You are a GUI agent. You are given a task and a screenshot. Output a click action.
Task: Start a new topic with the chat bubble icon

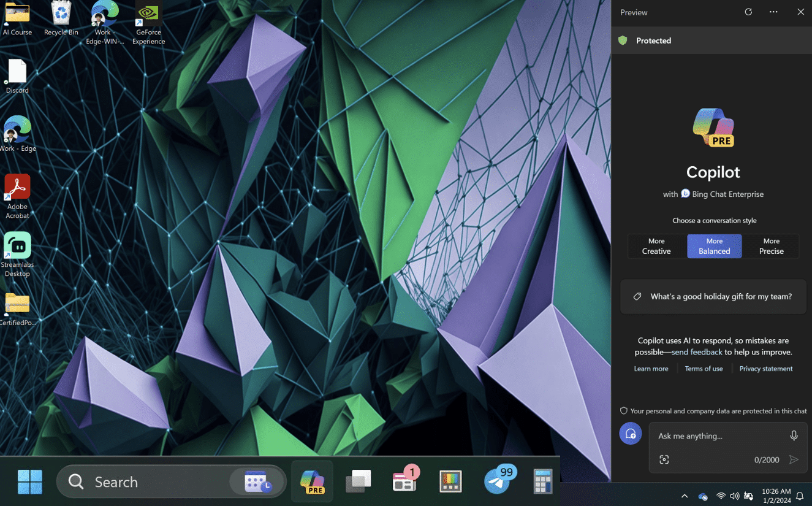click(630, 434)
